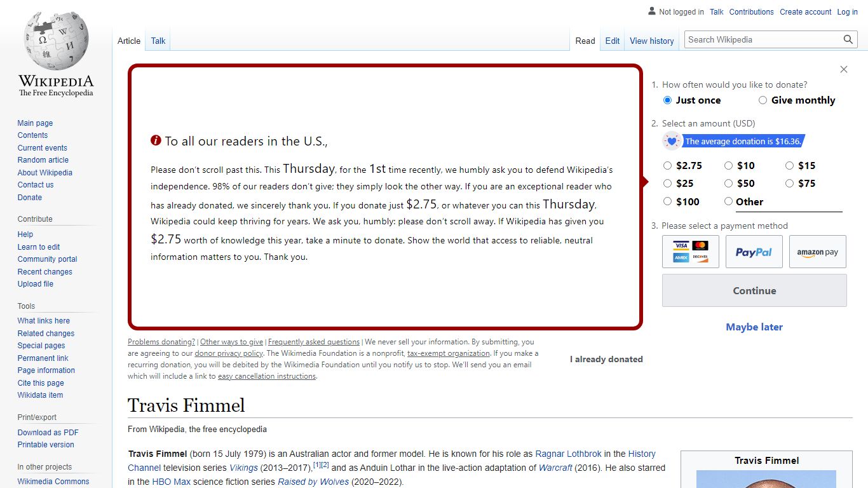Open Community portal link
Screen dimensions: 868x488
(48, 259)
